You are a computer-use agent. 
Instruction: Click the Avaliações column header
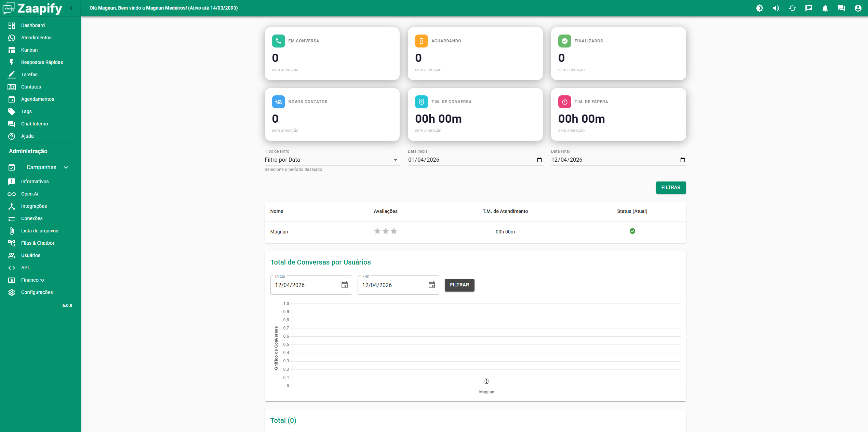pyautogui.click(x=386, y=211)
